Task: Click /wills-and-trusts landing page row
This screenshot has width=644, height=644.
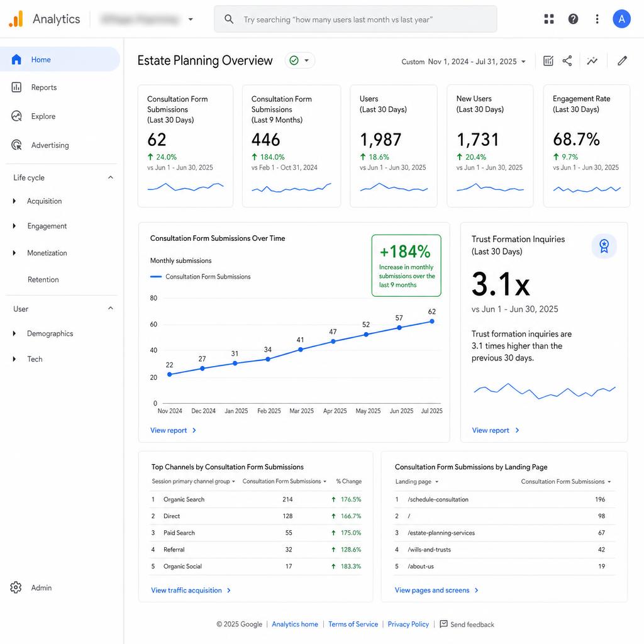Action: (x=505, y=550)
